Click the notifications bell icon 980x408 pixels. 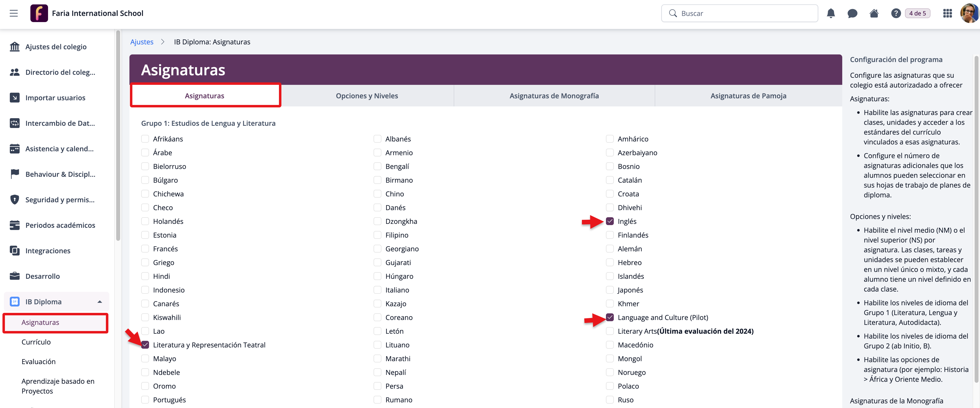(830, 13)
